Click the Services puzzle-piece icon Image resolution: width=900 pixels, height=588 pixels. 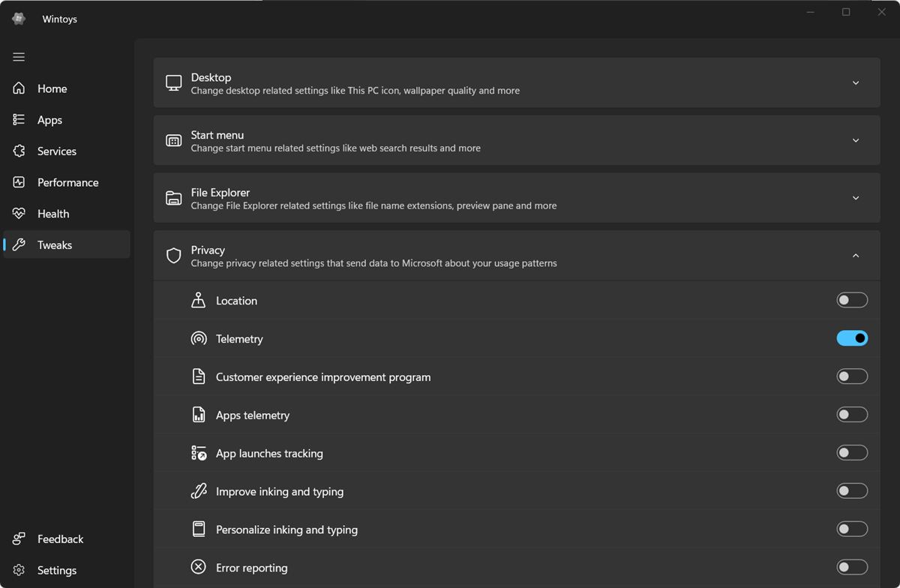[x=19, y=151]
